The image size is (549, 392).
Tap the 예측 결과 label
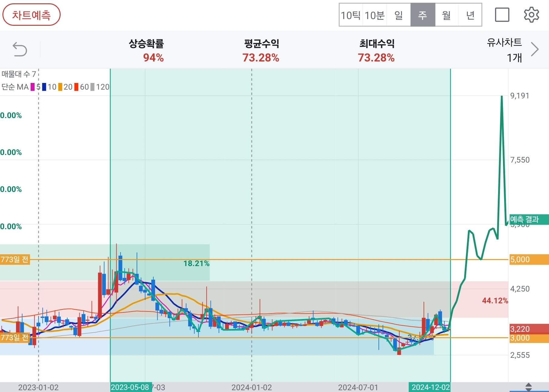[529, 219]
